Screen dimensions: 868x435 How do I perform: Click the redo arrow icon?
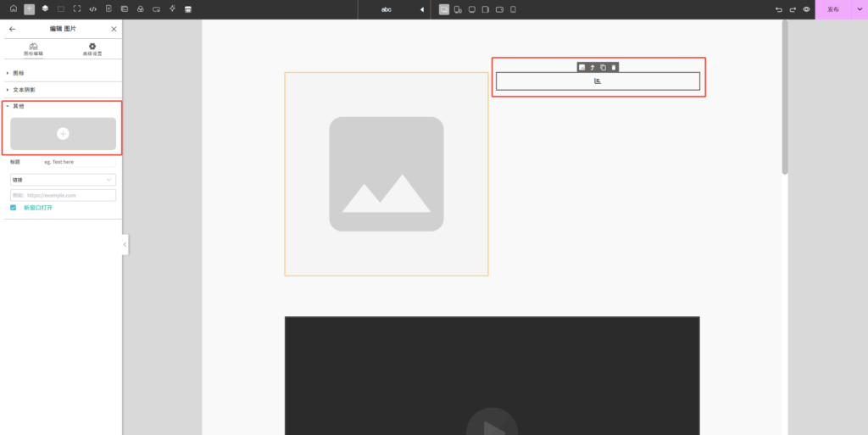pos(793,9)
